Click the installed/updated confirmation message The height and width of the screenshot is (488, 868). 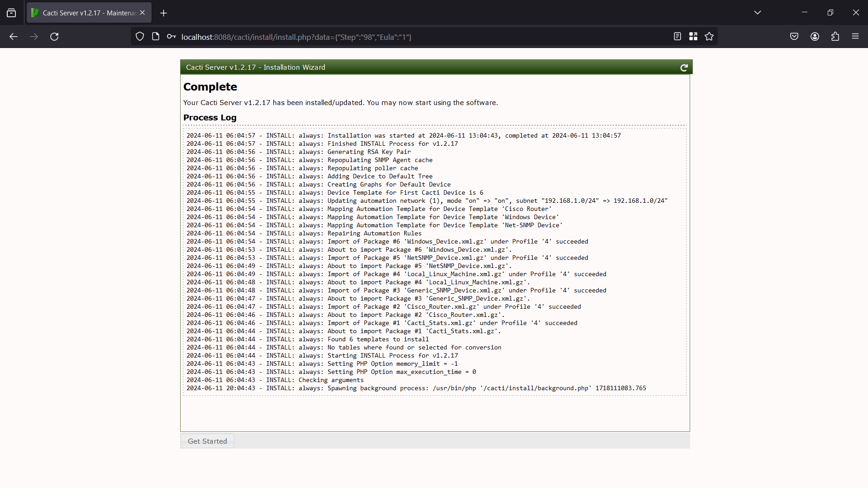coord(340,103)
